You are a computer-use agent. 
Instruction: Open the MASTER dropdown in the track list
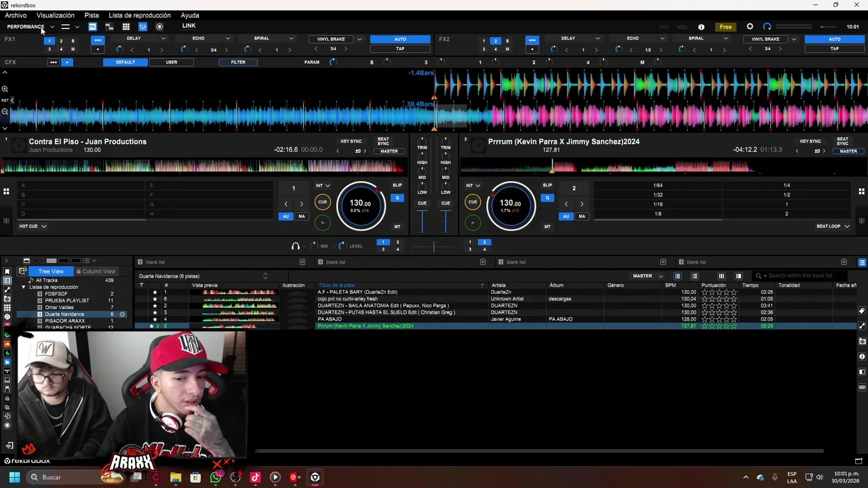coord(648,276)
